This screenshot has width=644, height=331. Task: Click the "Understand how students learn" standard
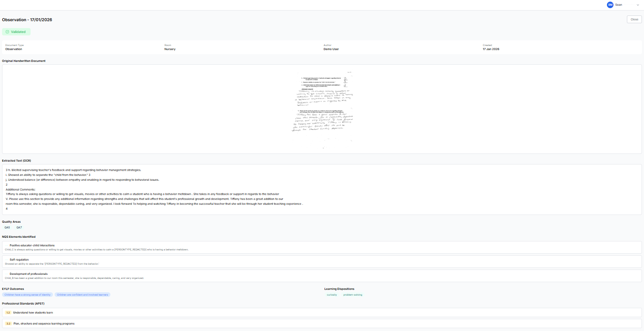tap(33, 313)
